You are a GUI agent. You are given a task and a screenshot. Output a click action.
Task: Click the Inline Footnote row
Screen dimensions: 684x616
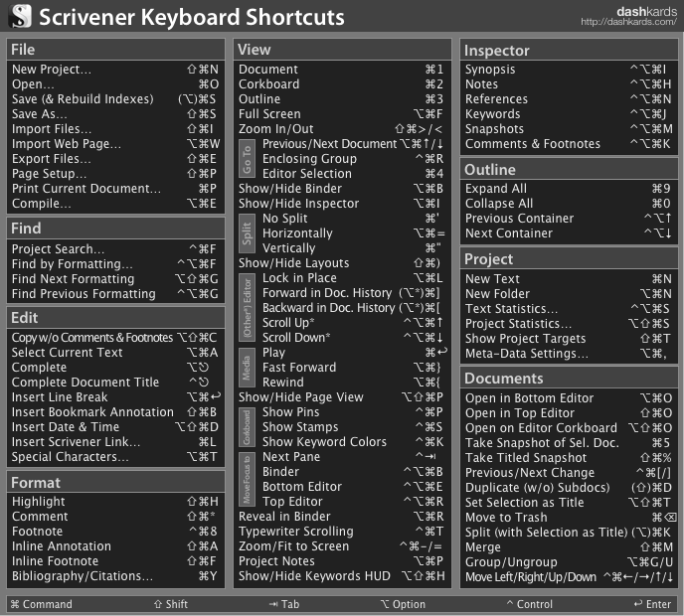pyautogui.click(x=115, y=561)
